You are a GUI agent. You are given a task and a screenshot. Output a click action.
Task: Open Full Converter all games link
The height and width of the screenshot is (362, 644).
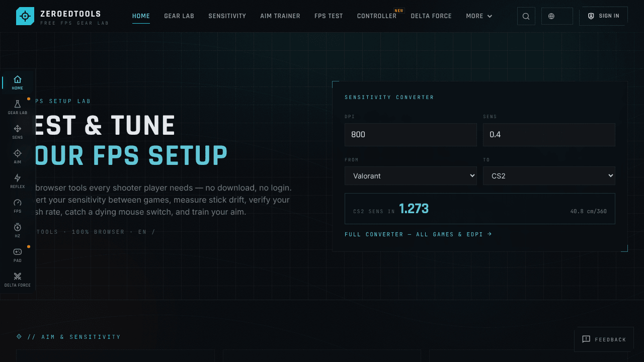(418, 234)
